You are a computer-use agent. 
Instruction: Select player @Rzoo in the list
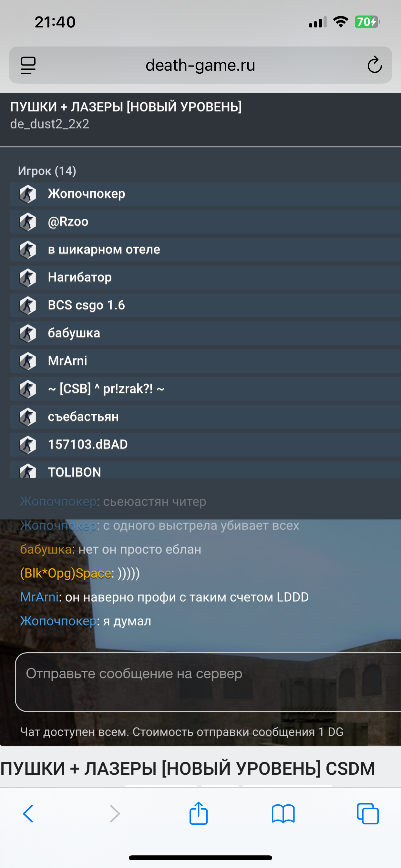[206, 222]
